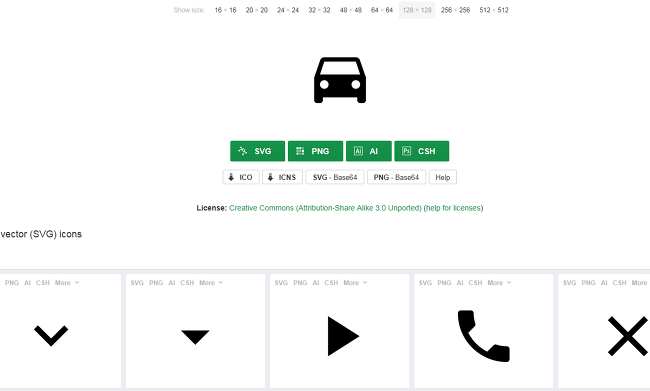Download the car icon as SVG (green button)
Screen dimensions: 650x391
[x=257, y=151]
